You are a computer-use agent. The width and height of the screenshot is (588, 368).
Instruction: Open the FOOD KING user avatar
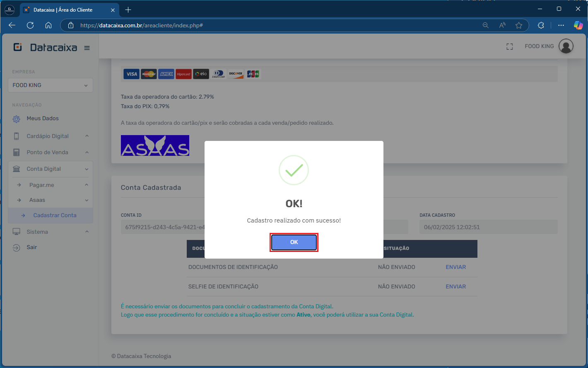(x=566, y=46)
